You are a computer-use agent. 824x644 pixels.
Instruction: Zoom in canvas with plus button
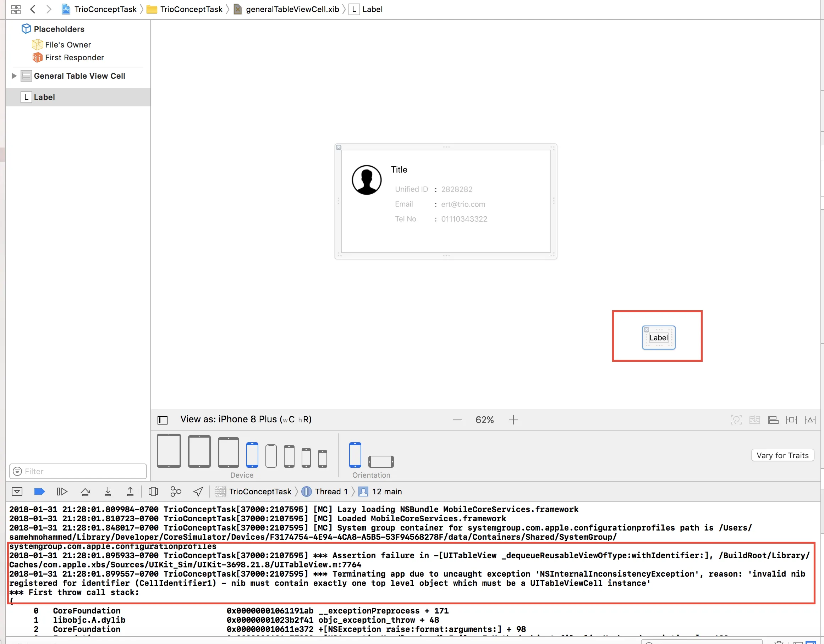click(513, 420)
